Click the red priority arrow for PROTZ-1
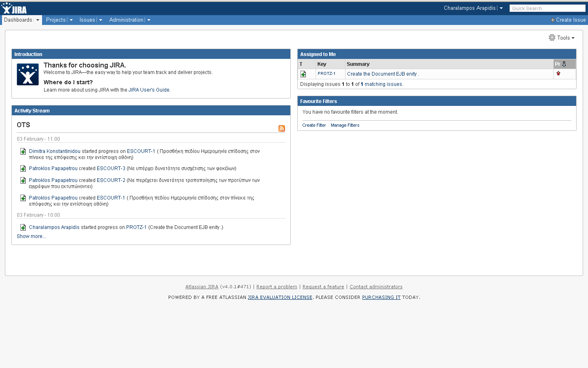The width and height of the screenshot is (588, 368). pos(558,74)
